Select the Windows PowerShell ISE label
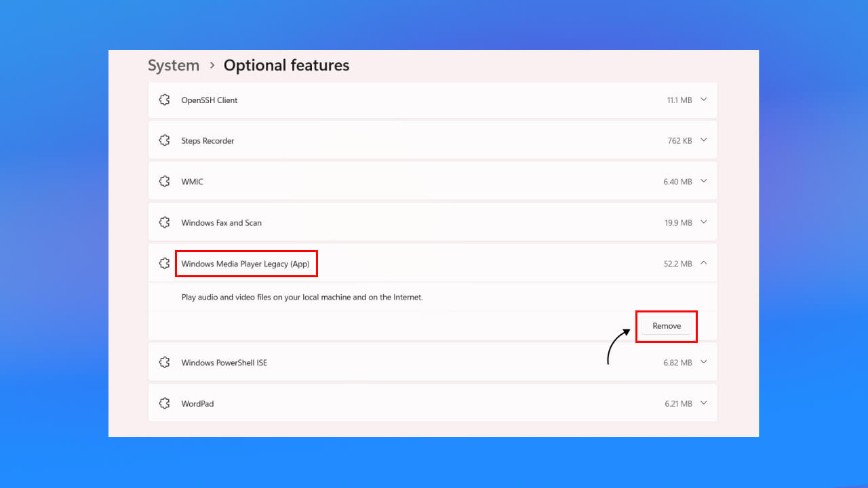The image size is (868, 488). click(x=224, y=363)
